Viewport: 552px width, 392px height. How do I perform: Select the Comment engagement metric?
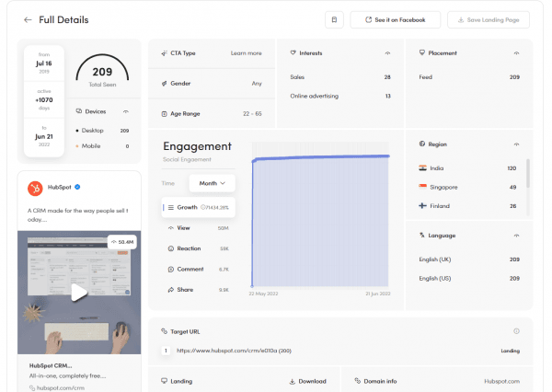click(198, 270)
